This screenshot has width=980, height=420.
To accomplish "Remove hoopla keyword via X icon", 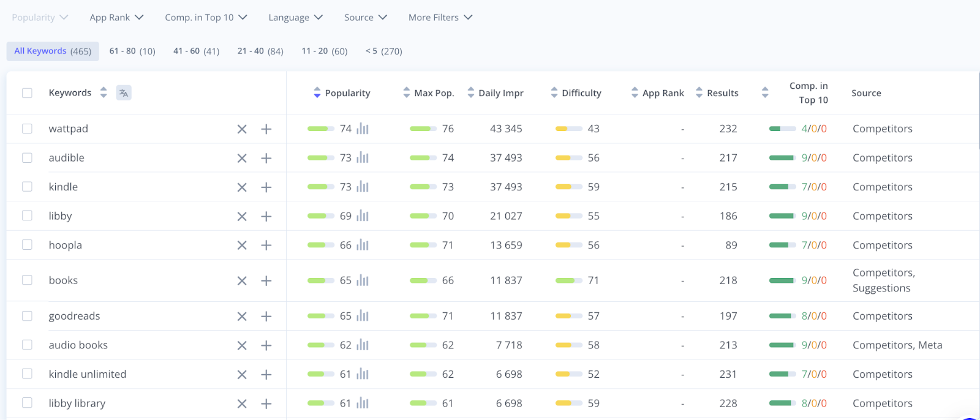I will 242,246.
